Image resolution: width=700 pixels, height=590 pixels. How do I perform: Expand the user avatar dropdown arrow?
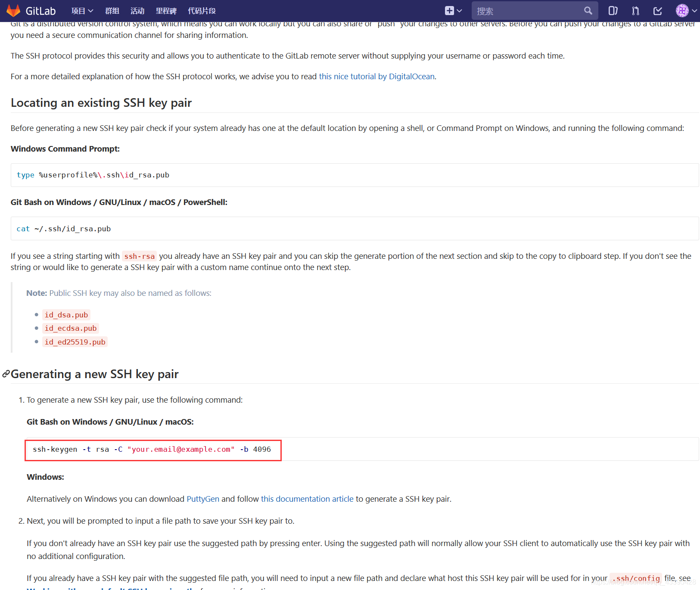click(x=694, y=11)
